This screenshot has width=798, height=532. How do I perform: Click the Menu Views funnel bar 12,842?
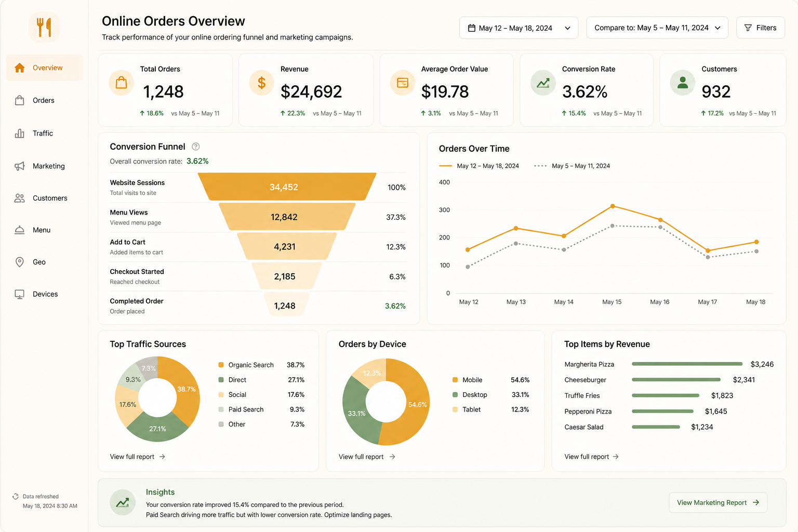point(287,217)
